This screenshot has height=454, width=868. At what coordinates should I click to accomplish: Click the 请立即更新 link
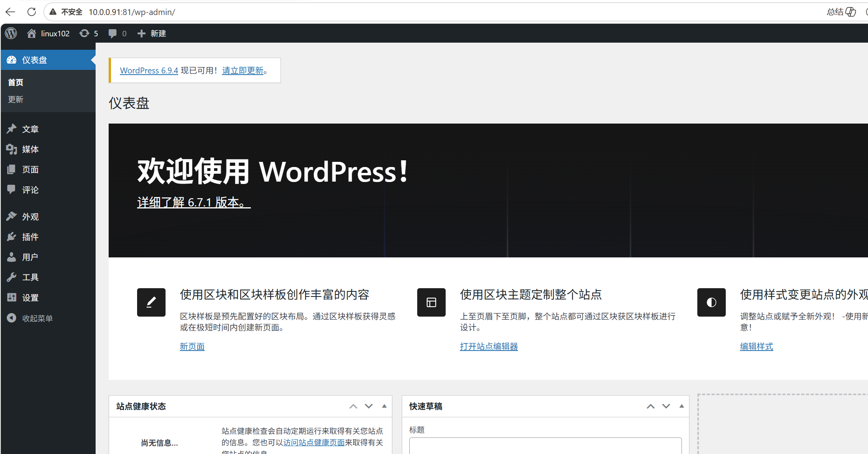pyautogui.click(x=243, y=71)
